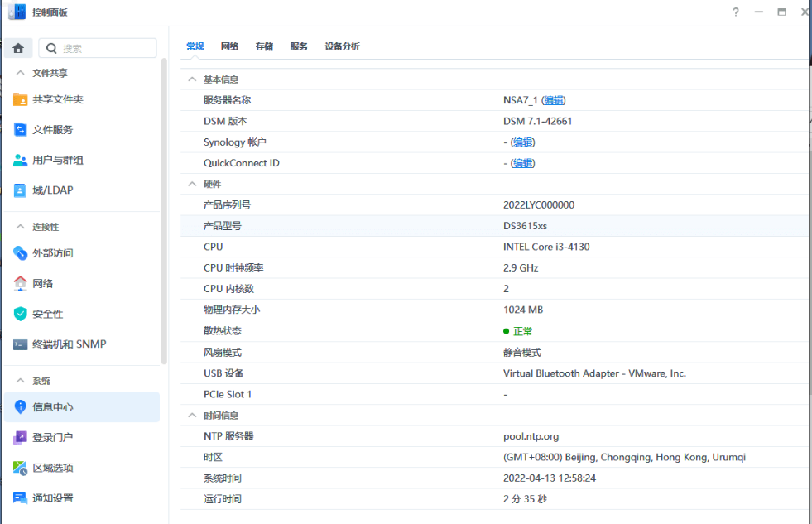Open the Shared Folder (共享文件夹) icon
The height and width of the screenshot is (524, 812).
20,99
